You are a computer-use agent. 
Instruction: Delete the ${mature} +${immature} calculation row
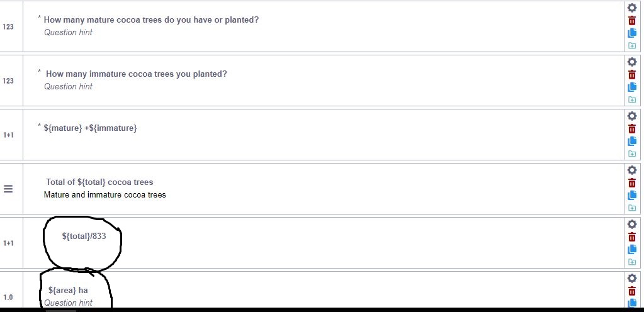point(632,128)
